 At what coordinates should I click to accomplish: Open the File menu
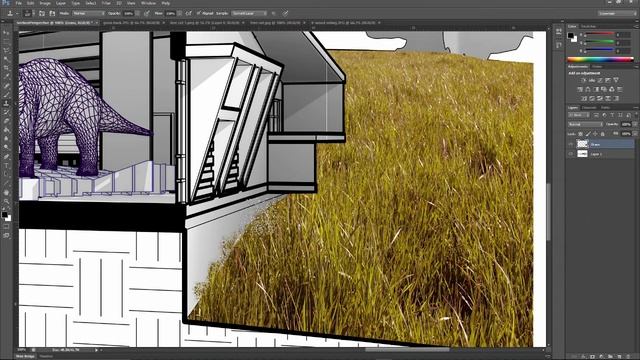[19, 3]
